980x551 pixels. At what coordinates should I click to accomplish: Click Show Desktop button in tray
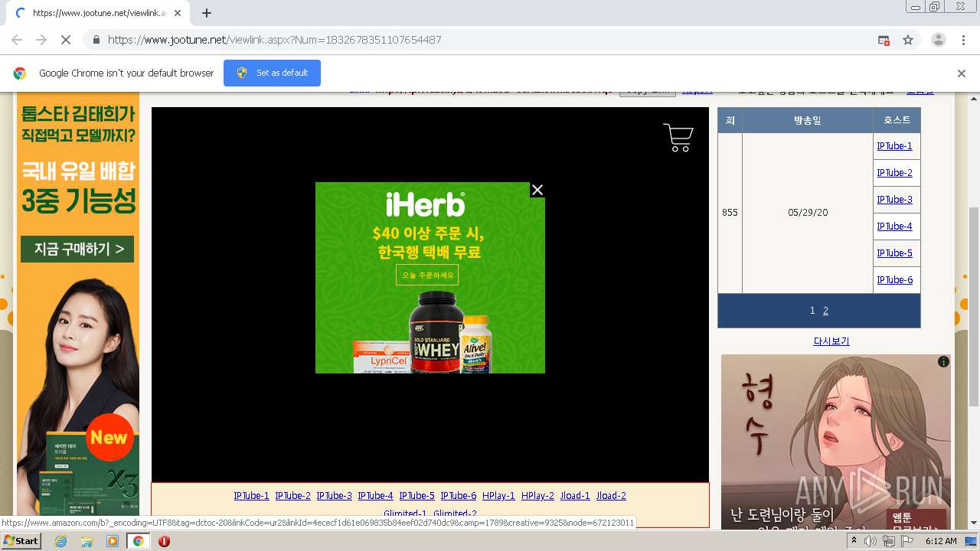972,541
